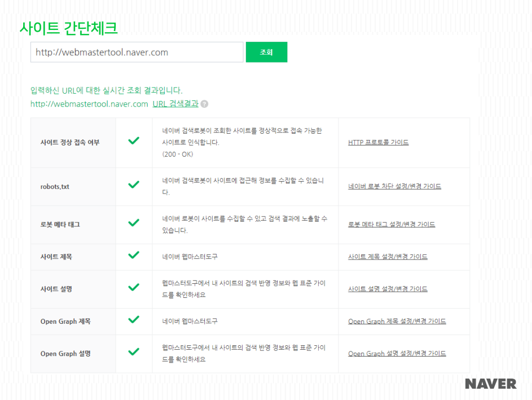
Task: Click 로봇 메타 태그 description about 검색 결과에 노출
Action: pos(244,224)
